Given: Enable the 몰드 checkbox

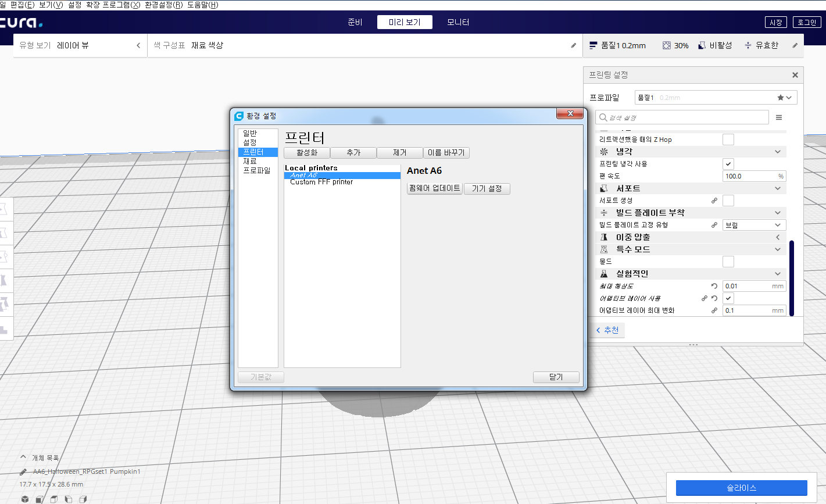Looking at the screenshot, I should coord(728,262).
